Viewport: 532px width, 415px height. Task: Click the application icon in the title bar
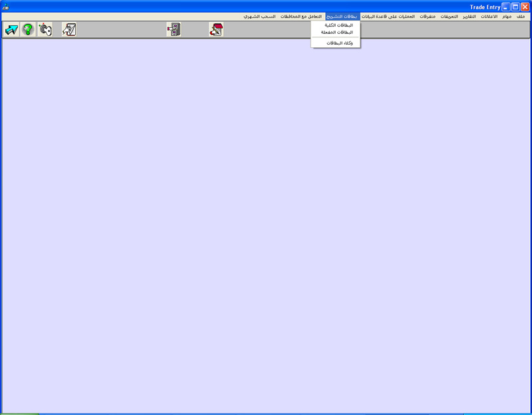click(x=6, y=7)
